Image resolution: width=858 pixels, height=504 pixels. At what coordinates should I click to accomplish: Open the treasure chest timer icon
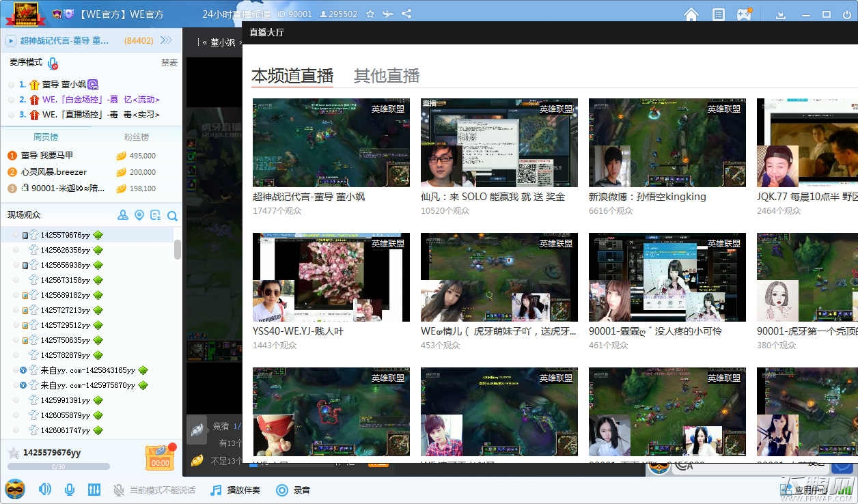click(160, 458)
